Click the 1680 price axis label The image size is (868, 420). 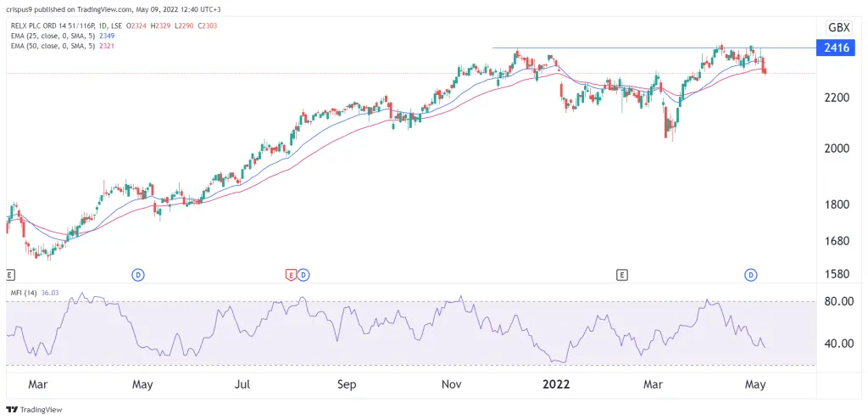pyautogui.click(x=836, y=241)
